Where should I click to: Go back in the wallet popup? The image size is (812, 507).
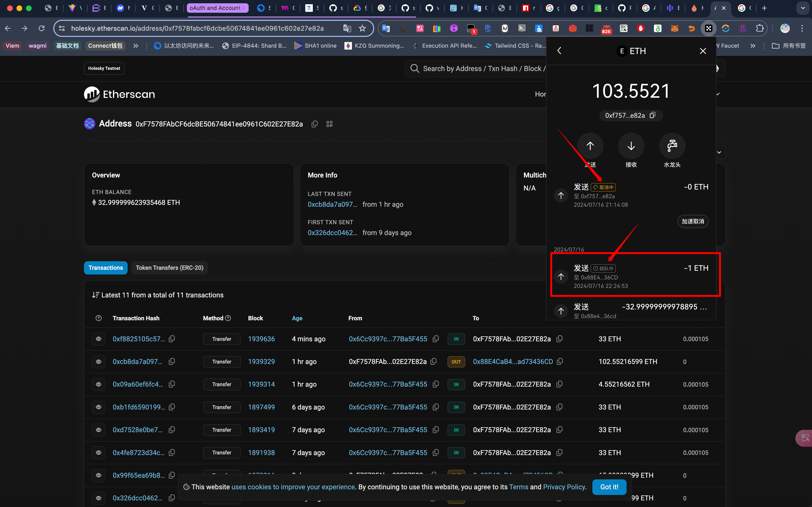pyautogui.click(x=559, y=51)
